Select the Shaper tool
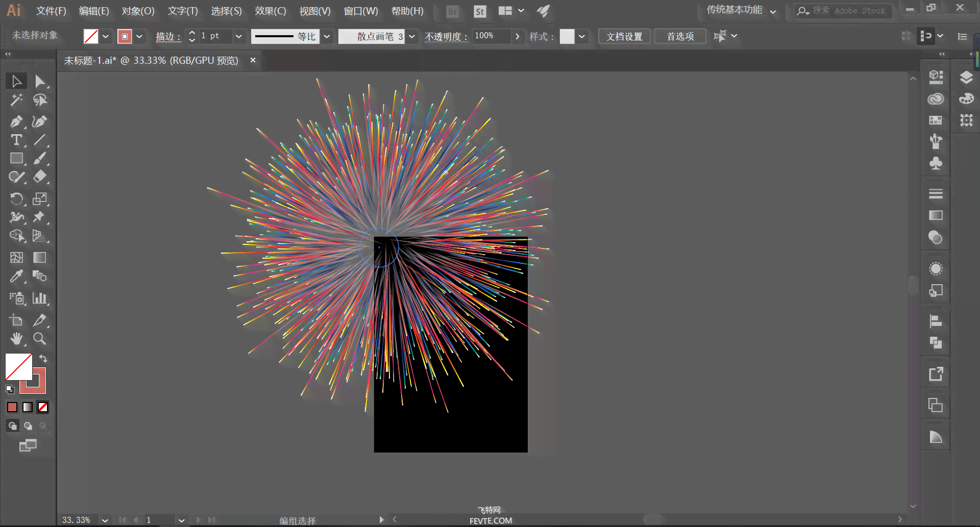980x527 pixels. pyautogui.click(x=16, y=177)
